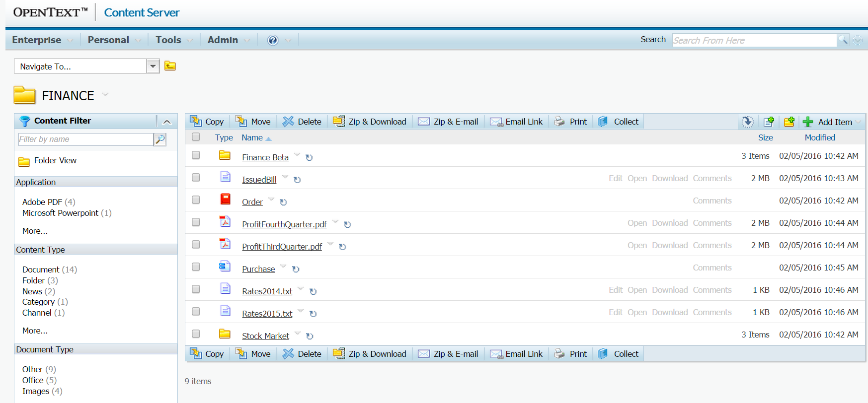Image resolution: width=868 pixels, height=403 pixels.
Task: Open the Stock Market folder link
Action: (265, 336)
